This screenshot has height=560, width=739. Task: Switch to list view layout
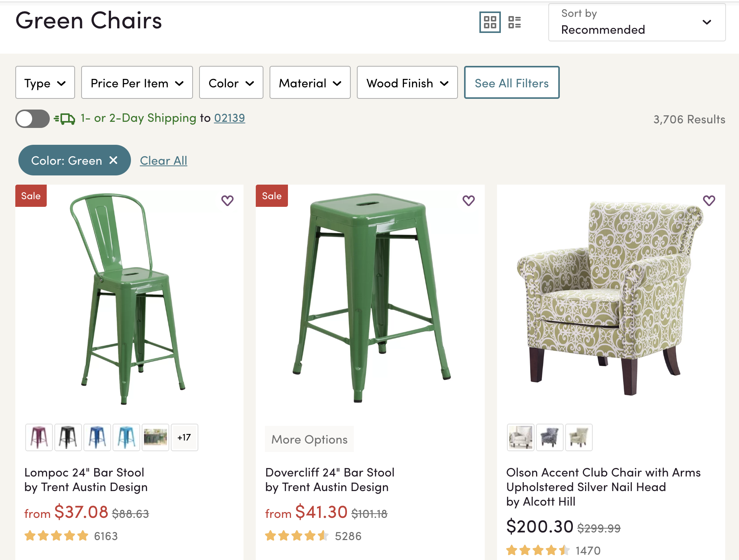515,22
